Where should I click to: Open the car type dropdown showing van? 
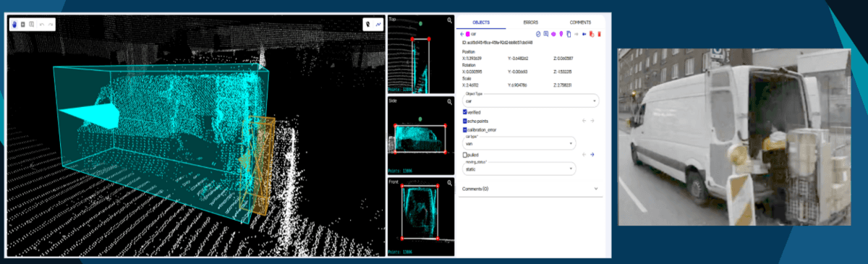click(519, 143)
